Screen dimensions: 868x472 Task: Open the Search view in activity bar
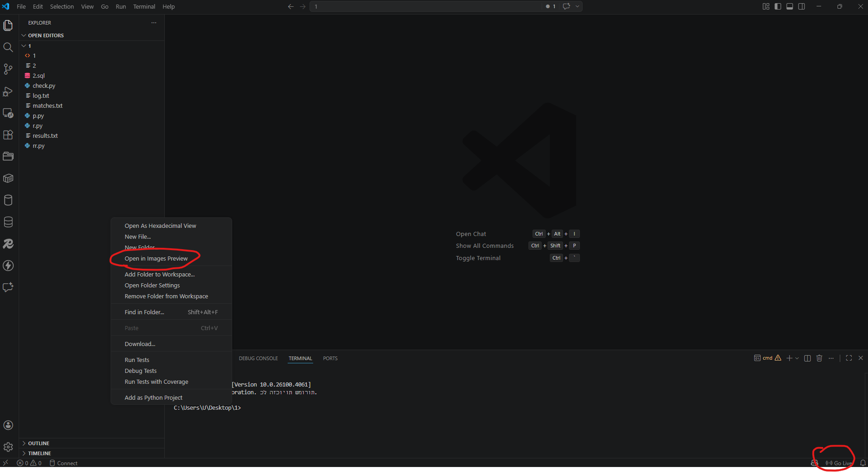coord(8,47)
